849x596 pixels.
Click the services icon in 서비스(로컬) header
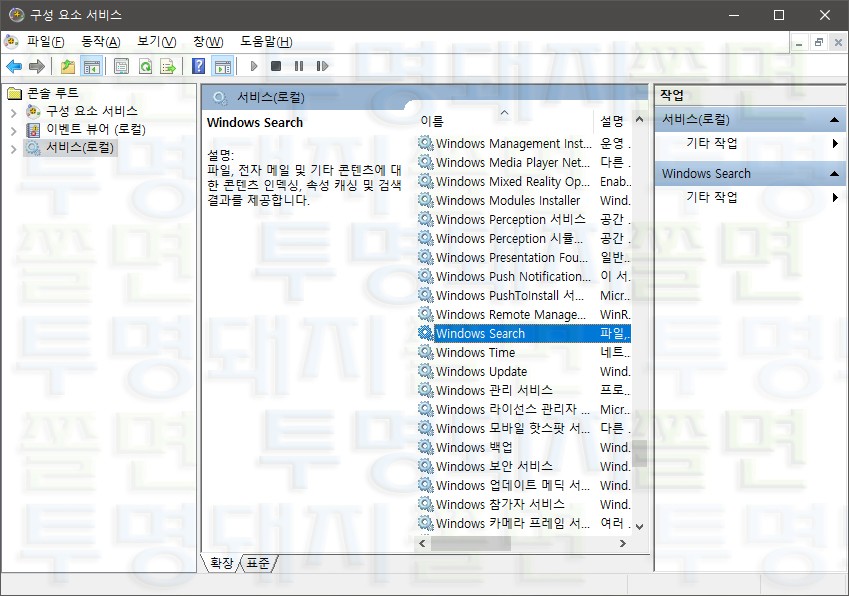click(219, 97)
